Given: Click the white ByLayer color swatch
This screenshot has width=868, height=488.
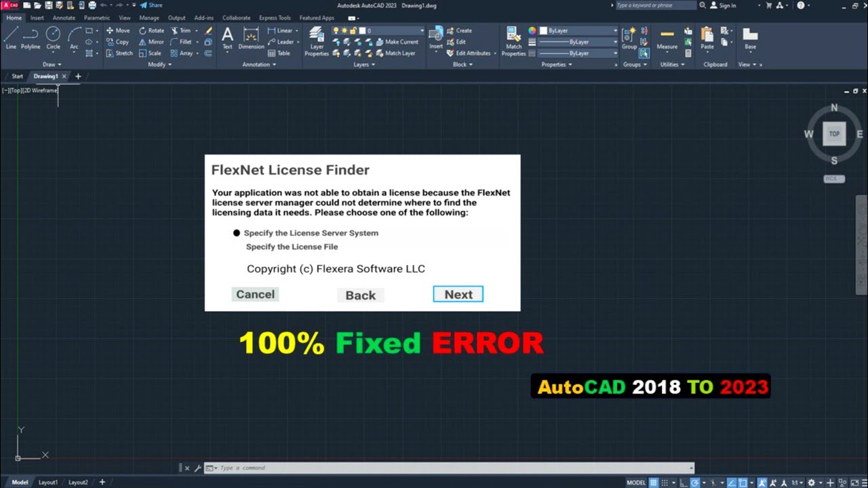Looking at the screenshot, I should [x=543, y=30].
